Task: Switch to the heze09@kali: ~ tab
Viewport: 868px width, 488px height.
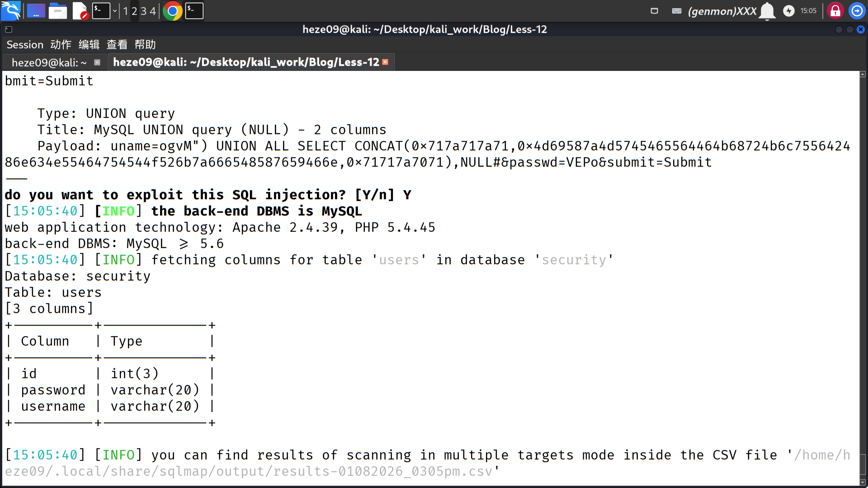Action: click(49, 62)
